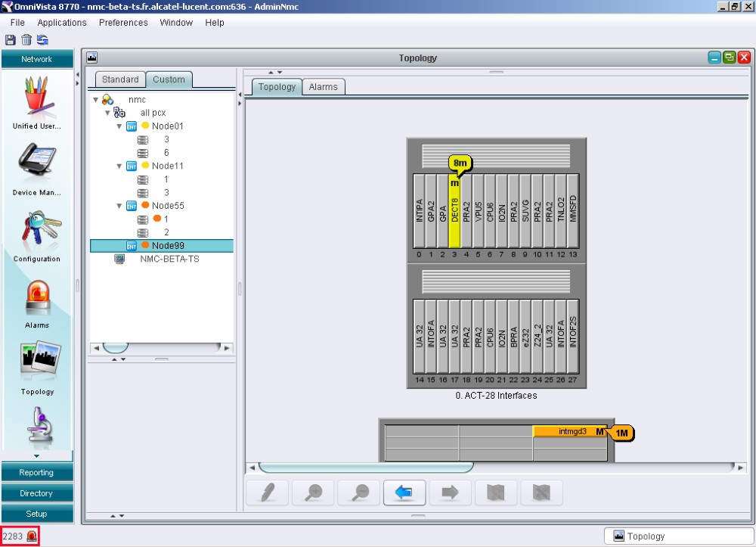Screen dimensions: 756x547
Task: Collapse the all pcx tree node
Action: [107, 113]
